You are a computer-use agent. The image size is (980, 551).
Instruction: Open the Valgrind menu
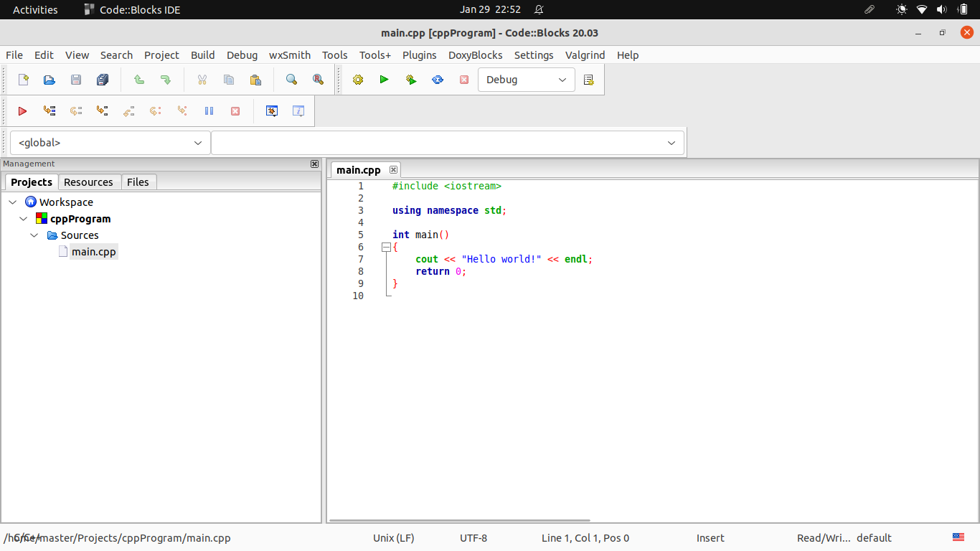pos(585,55)
